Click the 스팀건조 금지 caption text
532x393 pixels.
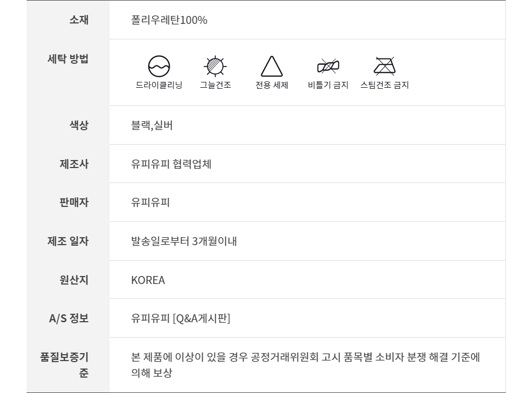[x=384, y=85]
